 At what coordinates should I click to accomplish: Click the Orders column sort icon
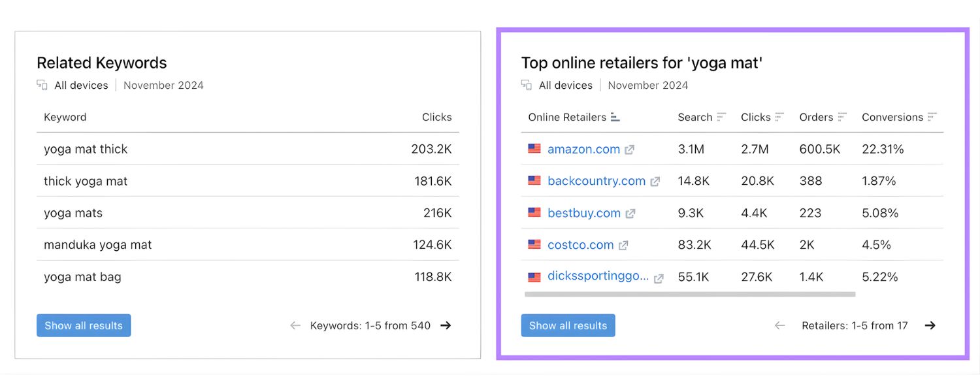[843, 116]
